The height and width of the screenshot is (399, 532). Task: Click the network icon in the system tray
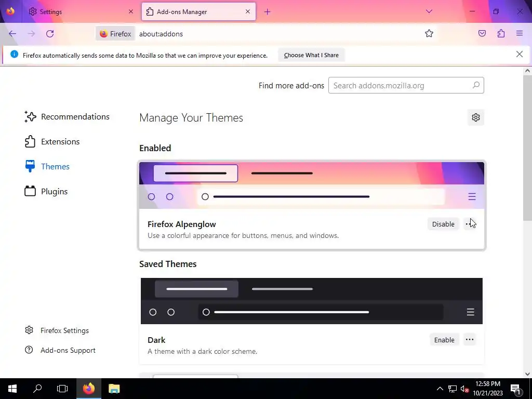click(453, 389)
